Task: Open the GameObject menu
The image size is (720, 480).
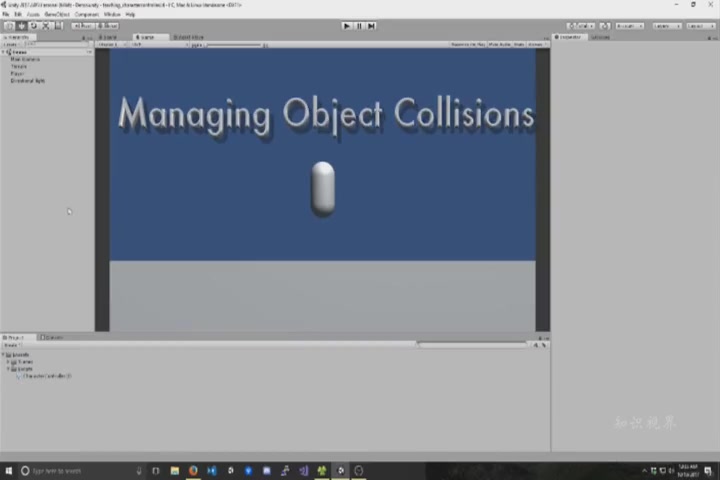Action: pos(56,14)
